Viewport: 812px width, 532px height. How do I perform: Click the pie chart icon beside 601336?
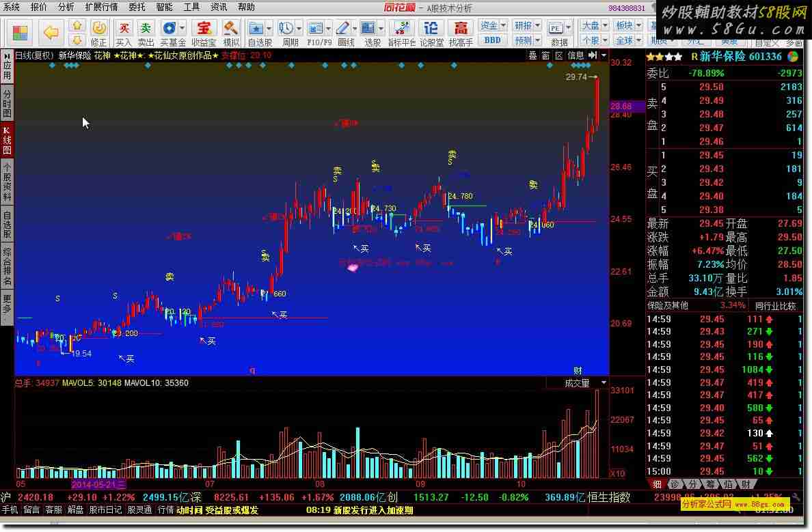click(x=793, y=57)
